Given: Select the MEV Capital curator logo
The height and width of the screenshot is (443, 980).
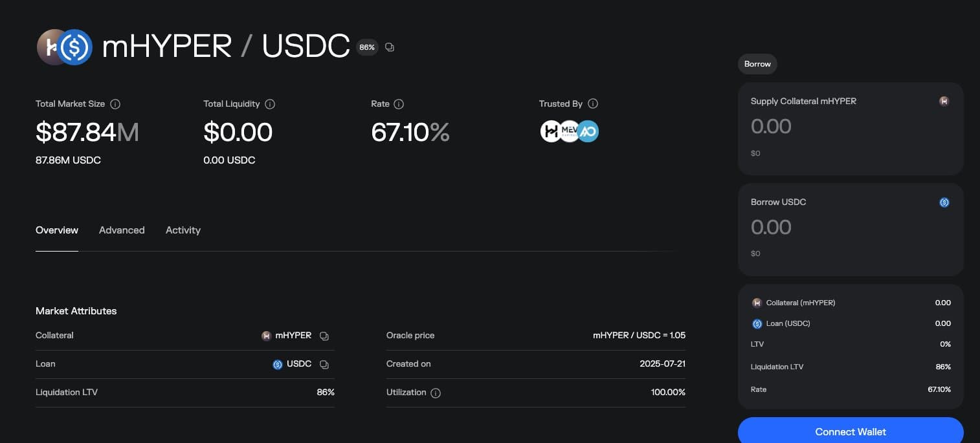Looking at the screenshot, I should coord(570,131).
